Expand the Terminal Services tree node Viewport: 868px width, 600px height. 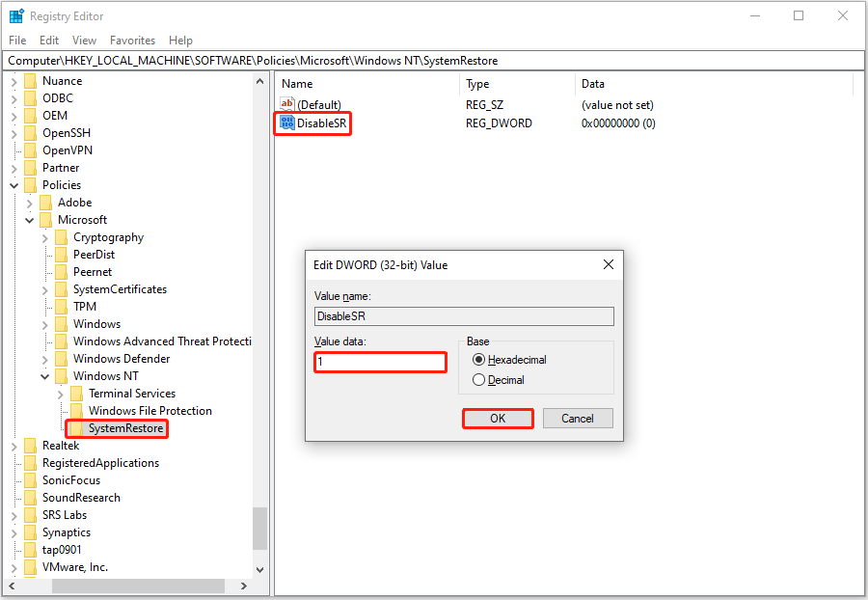(61, 395)
